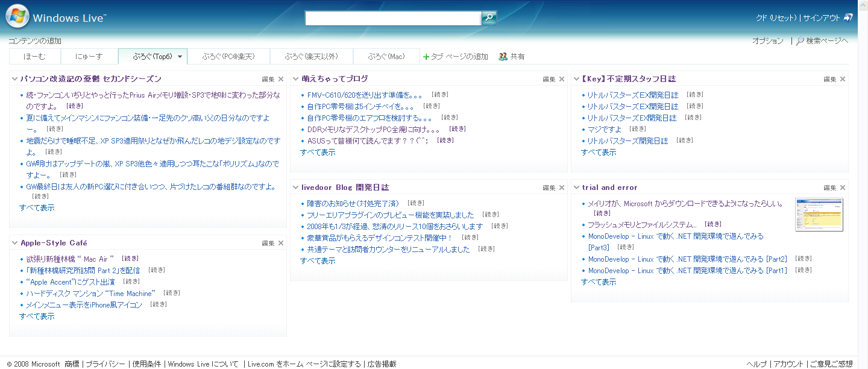Open the マジですよ post
This screenshot has width=868, height=369.
coord(605,130)
